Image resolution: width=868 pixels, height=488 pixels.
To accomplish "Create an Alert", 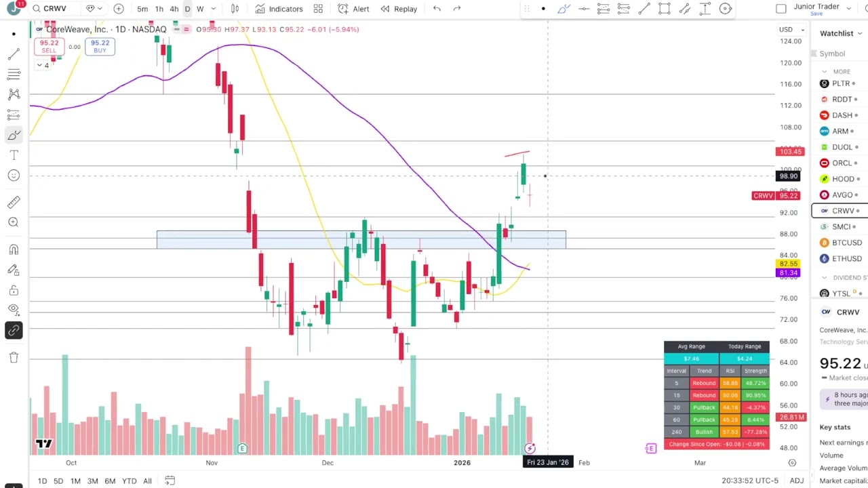I will click(x=353, y=9).
